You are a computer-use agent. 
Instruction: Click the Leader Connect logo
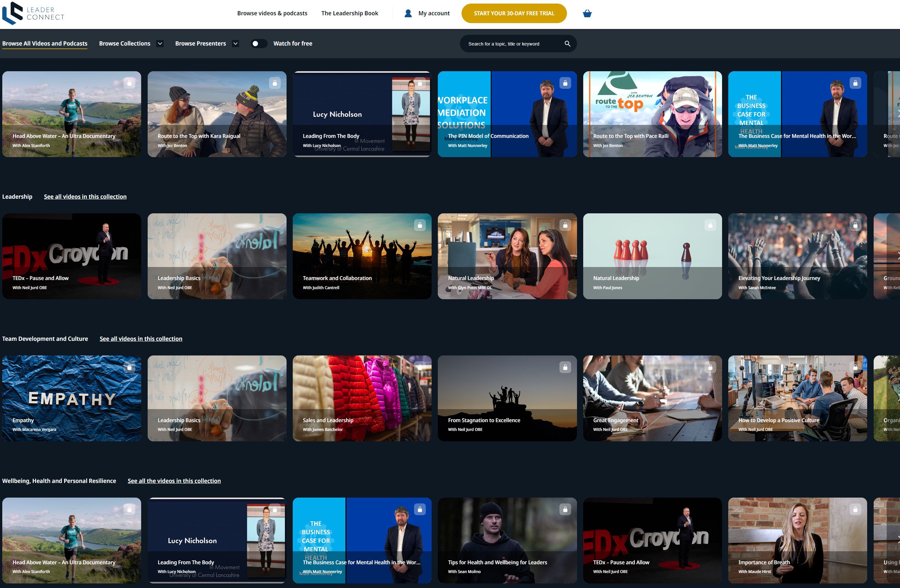[x=33, y=13]
